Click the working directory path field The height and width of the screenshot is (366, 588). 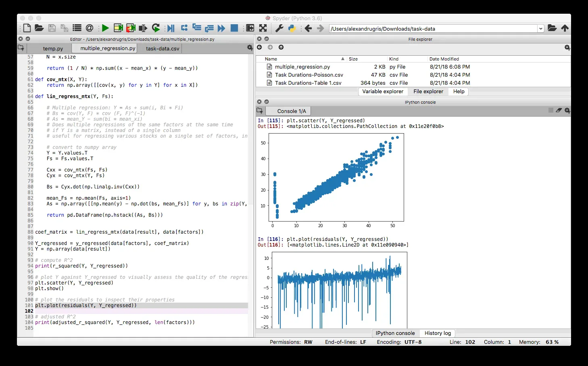click(434, 29)
